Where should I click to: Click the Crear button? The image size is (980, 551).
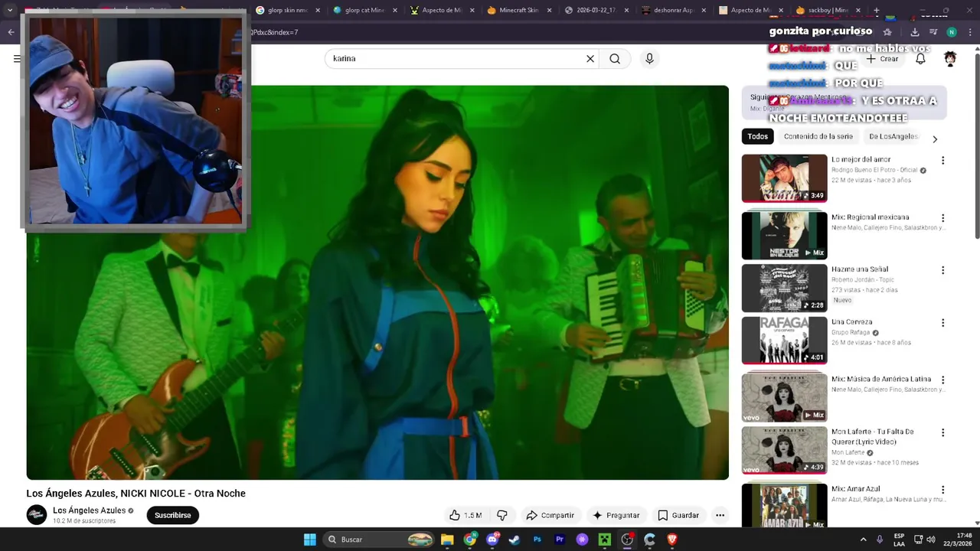tap(882, 59)
